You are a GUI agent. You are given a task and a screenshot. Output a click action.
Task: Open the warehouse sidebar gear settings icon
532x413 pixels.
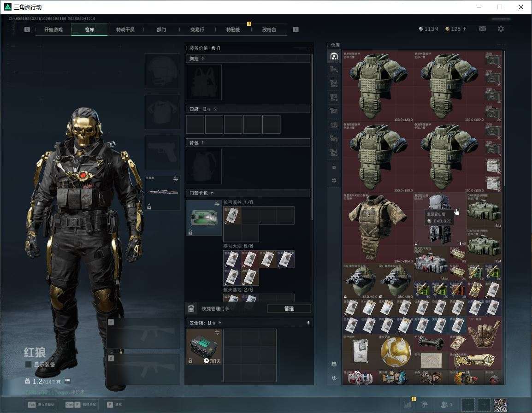coord(334,181)
